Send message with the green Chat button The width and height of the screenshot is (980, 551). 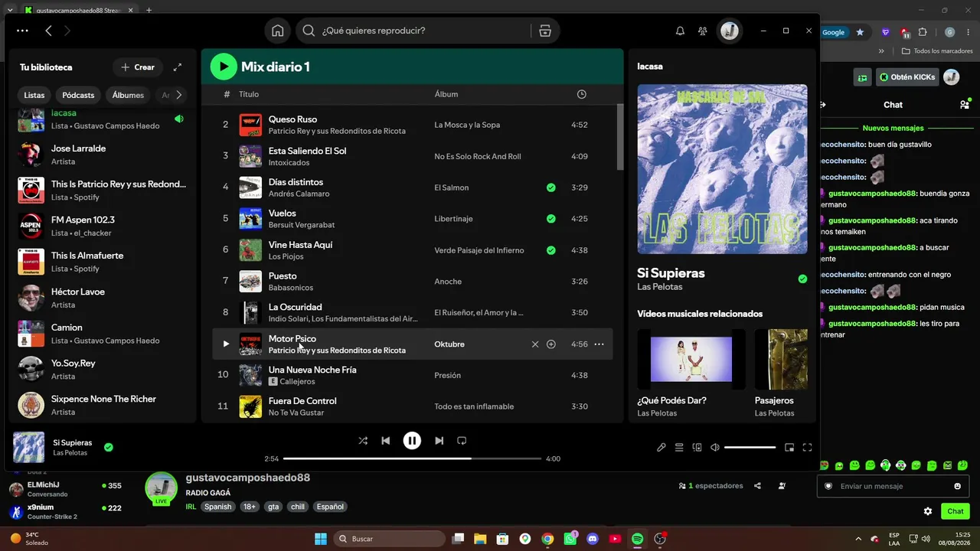(955, 511)
